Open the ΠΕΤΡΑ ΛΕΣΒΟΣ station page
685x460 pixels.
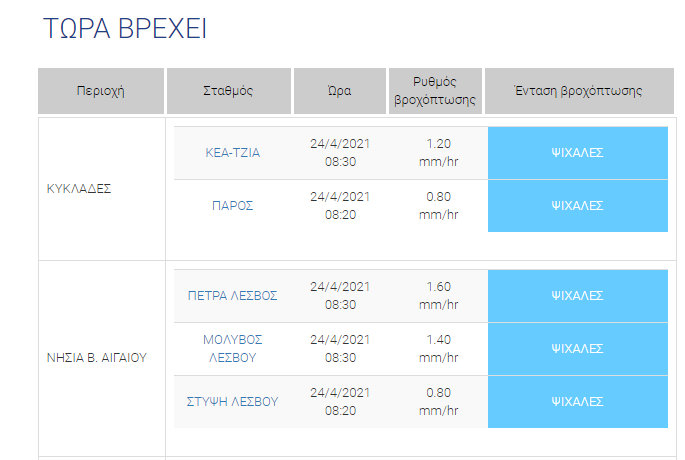click(232, 296)
